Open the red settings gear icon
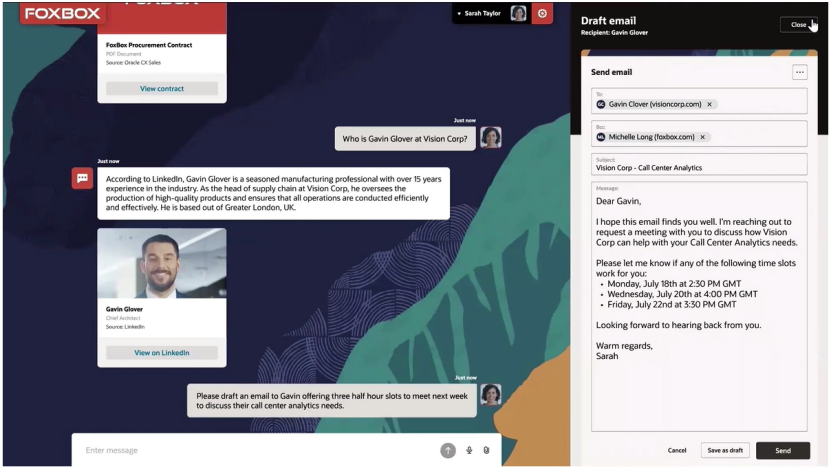 tap(542, 13)
